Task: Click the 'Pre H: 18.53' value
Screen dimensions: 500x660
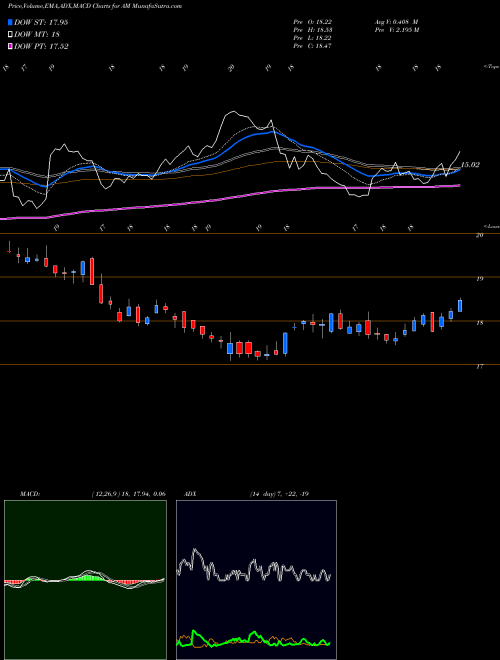Action: click(x=313, y=30)
